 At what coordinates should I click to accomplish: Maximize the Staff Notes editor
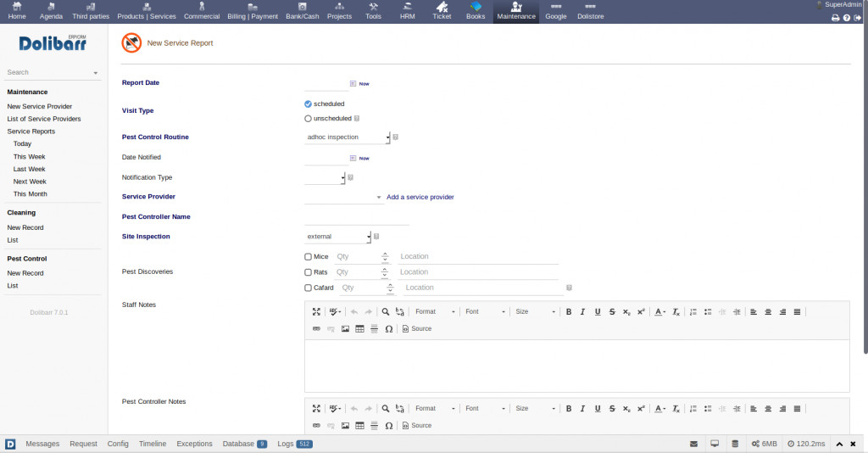pyautogui.click(x=316, y=312)
